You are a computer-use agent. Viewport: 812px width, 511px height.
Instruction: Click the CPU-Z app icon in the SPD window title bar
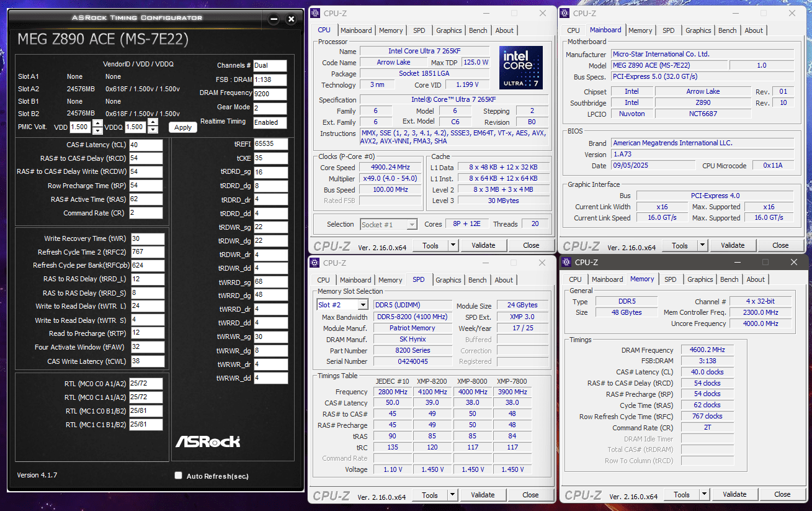point(315,263)
